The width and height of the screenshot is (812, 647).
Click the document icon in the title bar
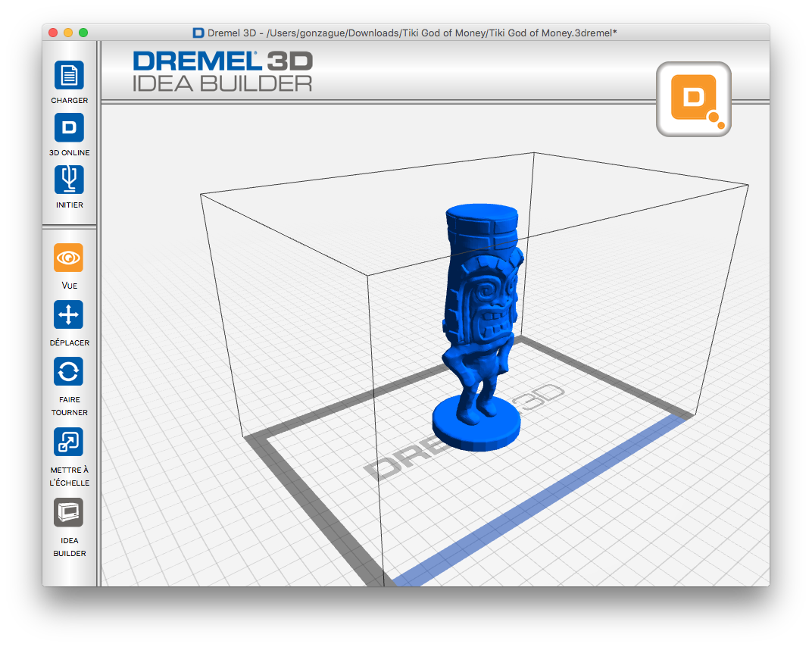click(x=198, y=33)
